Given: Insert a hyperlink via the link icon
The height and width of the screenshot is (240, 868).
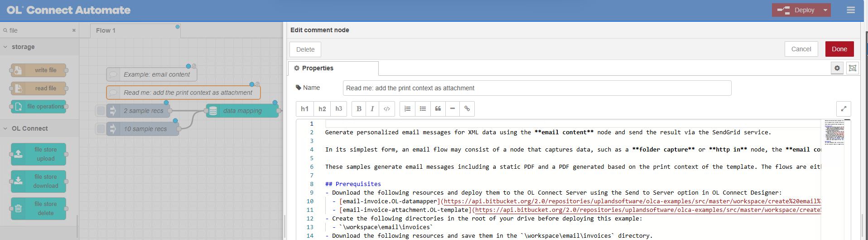Looking at the screenshot, I should [467, 109].
